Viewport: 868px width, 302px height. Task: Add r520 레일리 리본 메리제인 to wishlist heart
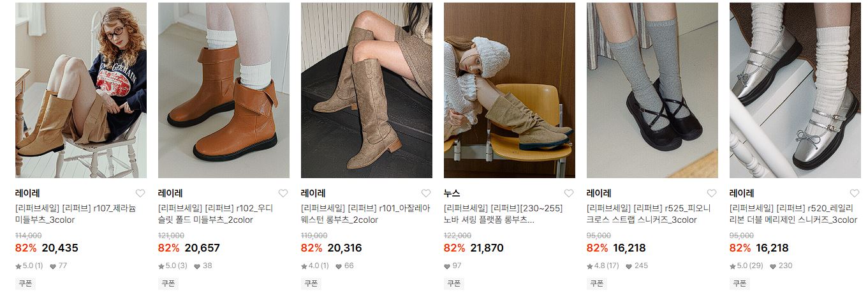[x=855, y=193]
